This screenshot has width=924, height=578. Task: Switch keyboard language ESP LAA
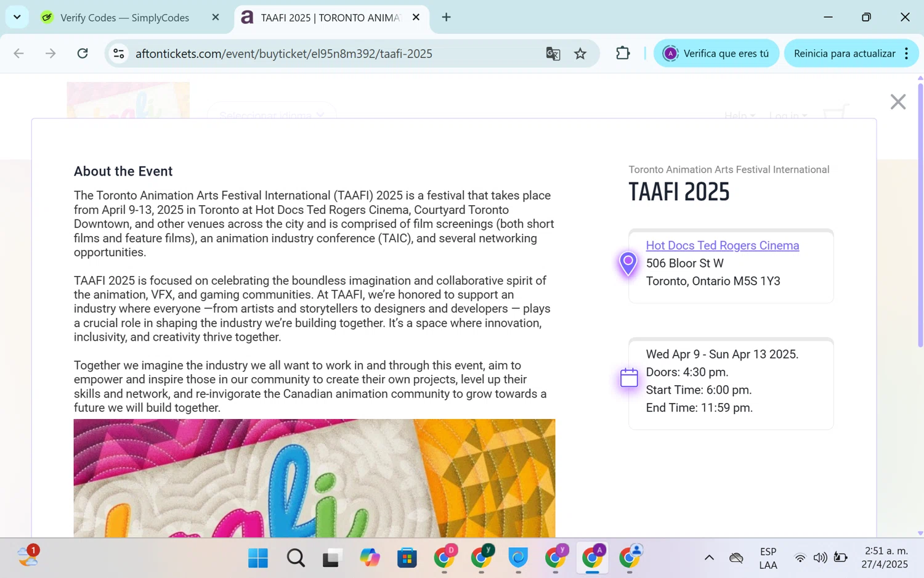coord(768,558)
